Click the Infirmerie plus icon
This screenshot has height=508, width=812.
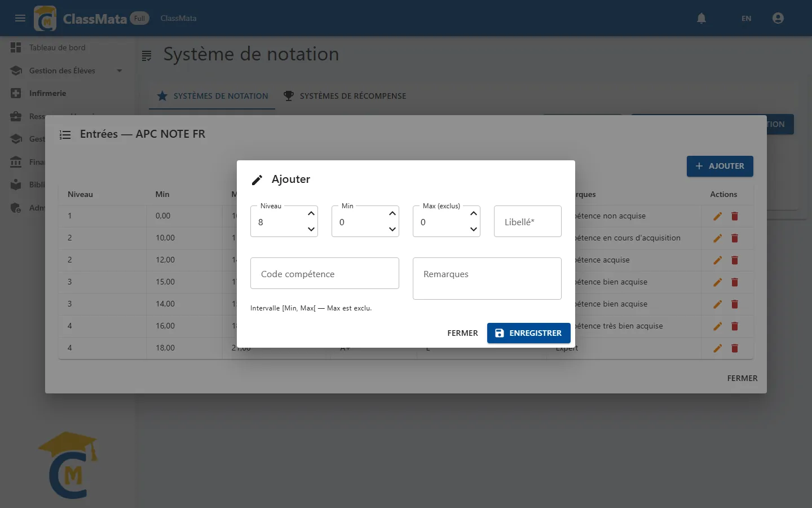pyautogui.click(x=16, y=93)
